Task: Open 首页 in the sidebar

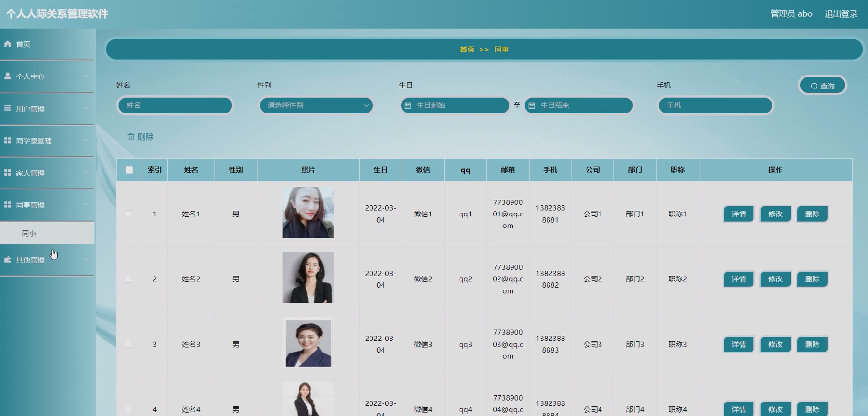Action: (x=47, y=44)
